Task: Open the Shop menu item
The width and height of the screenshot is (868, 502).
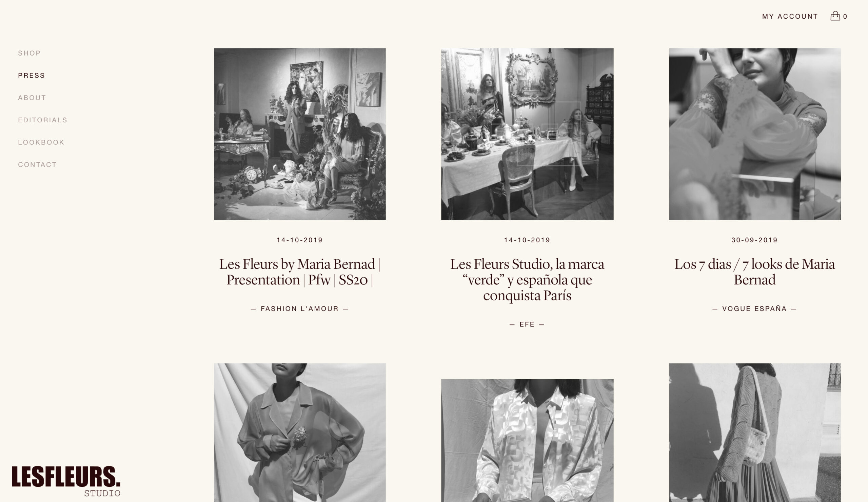Action: [29, 53]
